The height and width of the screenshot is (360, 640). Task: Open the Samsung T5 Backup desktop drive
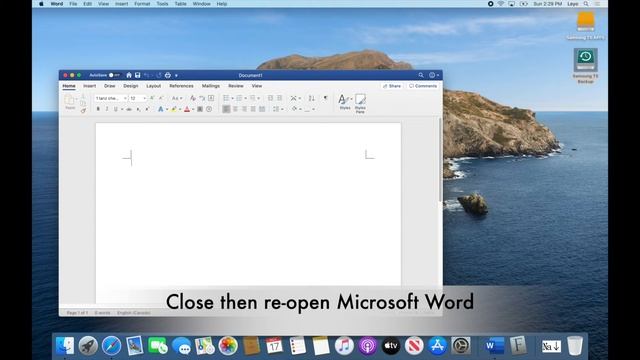[x=585, y=66]
